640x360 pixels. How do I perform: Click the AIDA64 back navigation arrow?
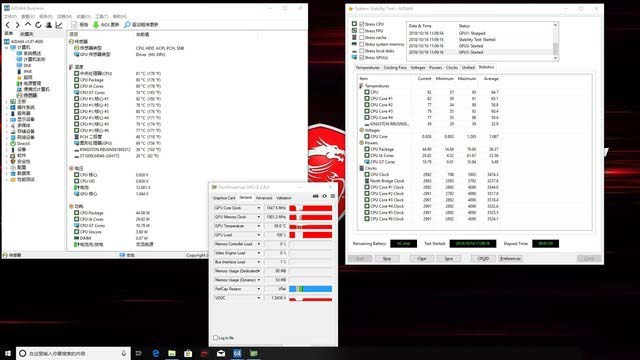[x=8, y=25]
